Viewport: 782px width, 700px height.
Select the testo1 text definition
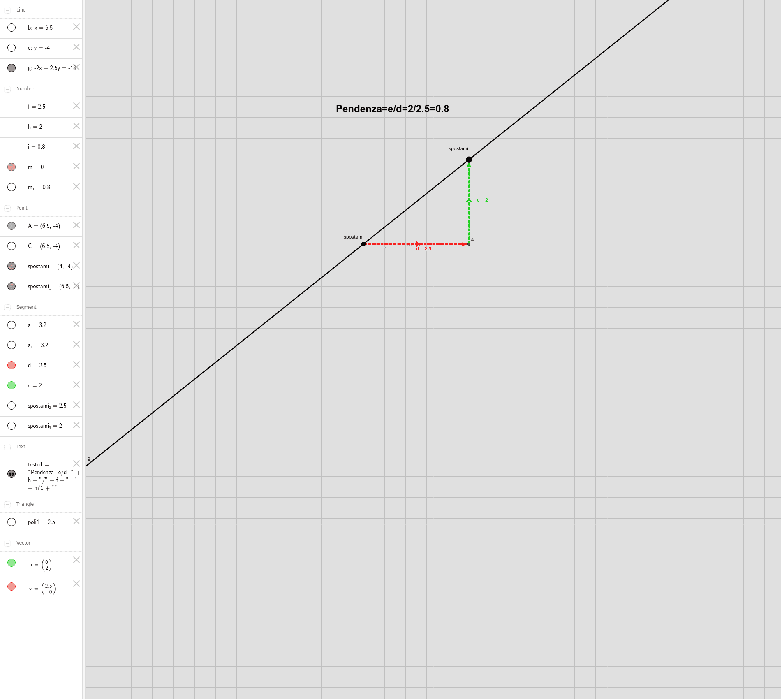[x=54, y=476]
